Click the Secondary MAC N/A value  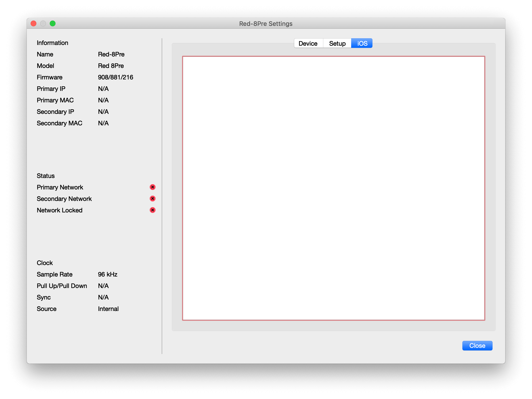pyautogui.click(x=103, y=123)
